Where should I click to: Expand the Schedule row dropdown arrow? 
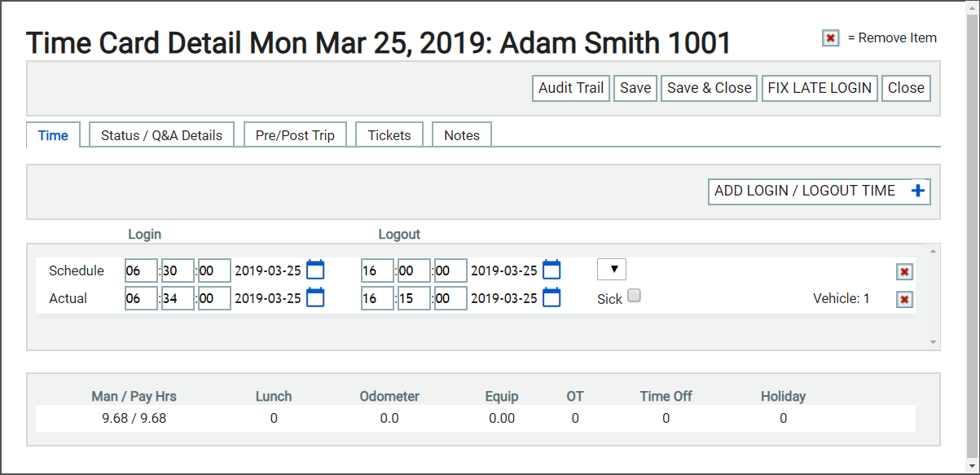(612, 270)
